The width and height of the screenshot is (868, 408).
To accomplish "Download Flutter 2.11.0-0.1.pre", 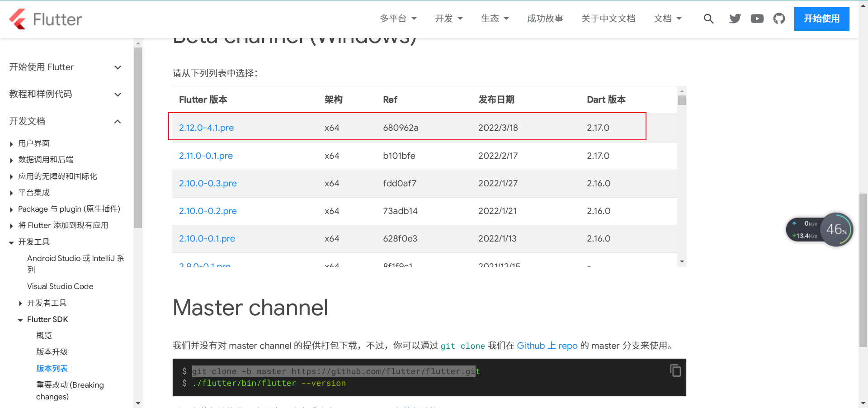I will pos(206,156).
